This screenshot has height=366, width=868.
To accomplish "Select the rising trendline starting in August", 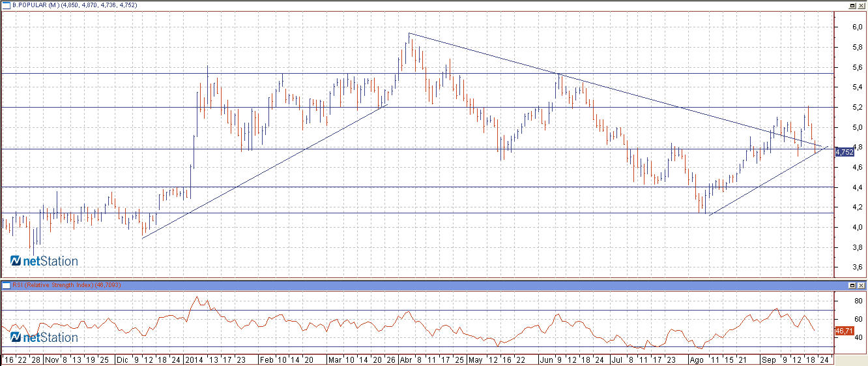I will pyautogui.click(x=769, y=180).
